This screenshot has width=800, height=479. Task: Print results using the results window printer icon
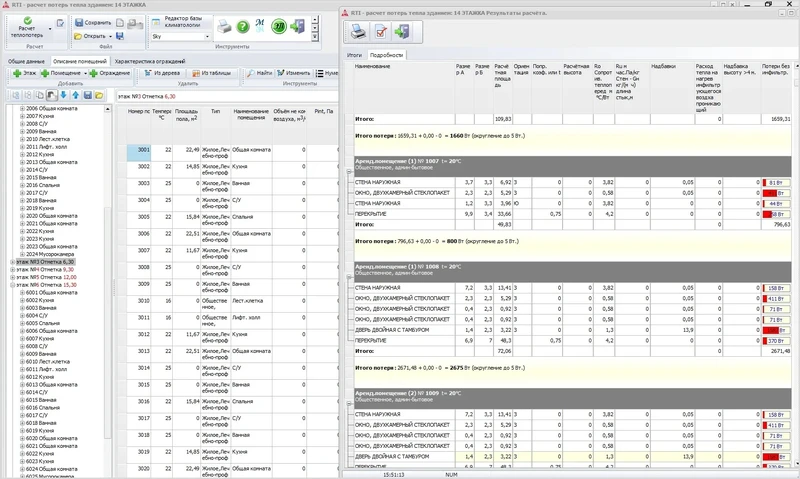click(358, 33)
